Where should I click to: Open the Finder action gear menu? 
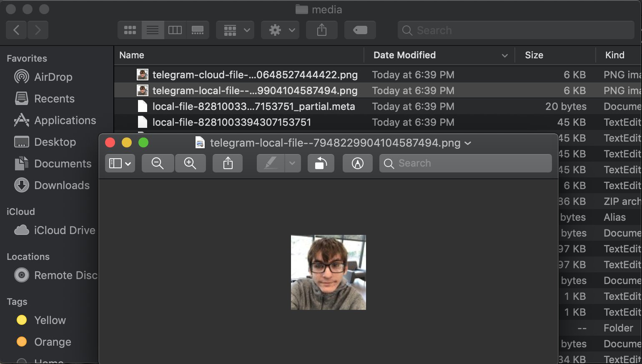click(x=280, y=30)
